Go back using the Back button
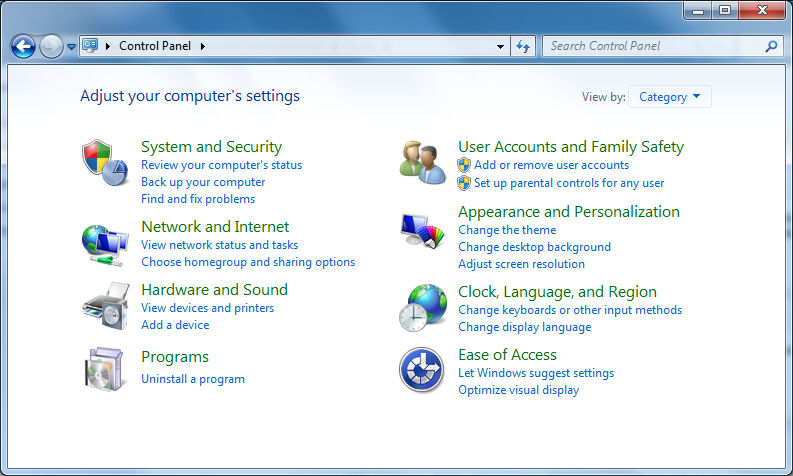 point(24,46)
